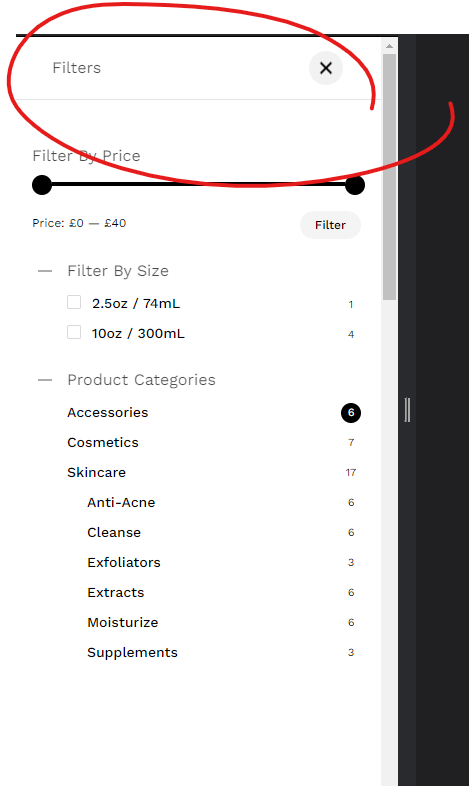Select the Extracts subcategory
The image size is (469, 786).
point(116,593)
